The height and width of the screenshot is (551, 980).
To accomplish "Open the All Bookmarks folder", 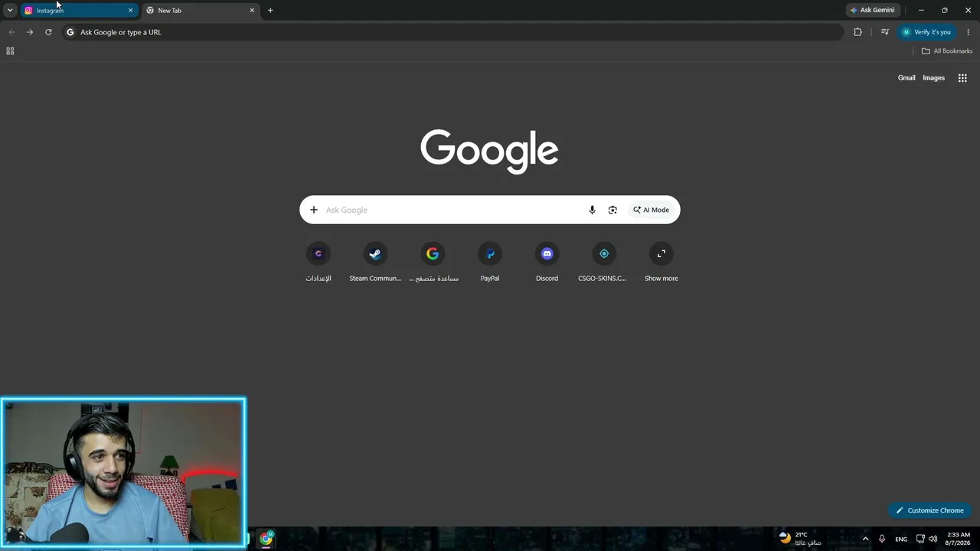I will 947,51.
